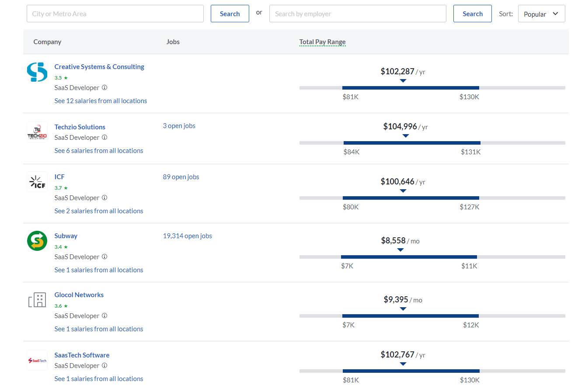Click the ICF company logo

click(x=37, y=182)
